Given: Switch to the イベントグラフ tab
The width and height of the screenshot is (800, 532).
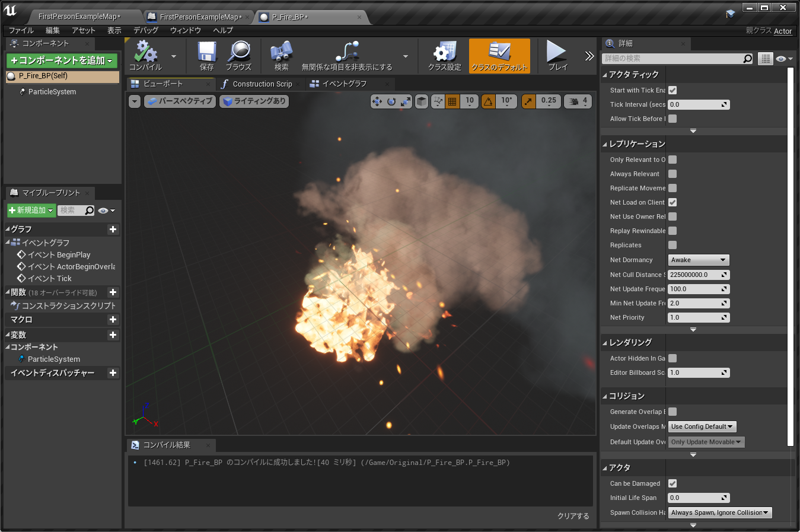Looking at the screenshot, I should point(344,84).
